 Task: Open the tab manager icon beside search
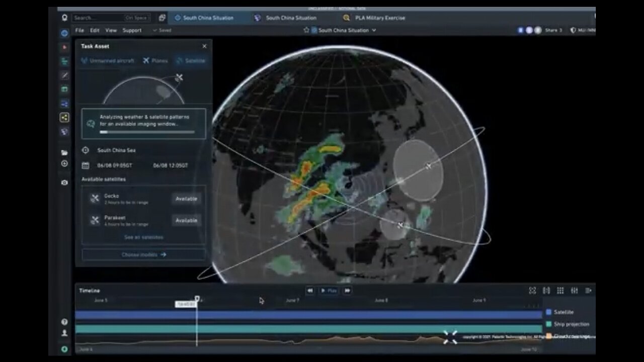[162, 18]
